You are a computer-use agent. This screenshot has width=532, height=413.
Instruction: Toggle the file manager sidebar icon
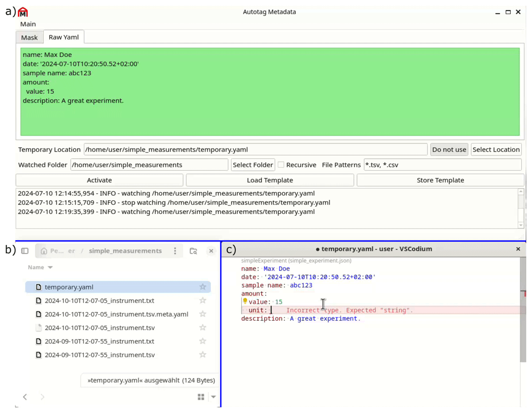click(25, 251)
